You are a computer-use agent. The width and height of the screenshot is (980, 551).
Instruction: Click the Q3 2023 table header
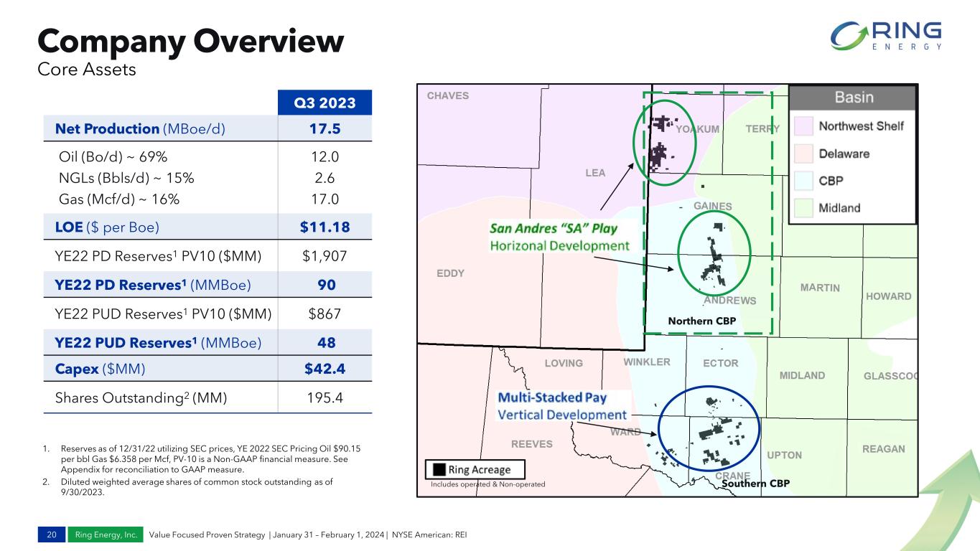click(x=325, y=103)
